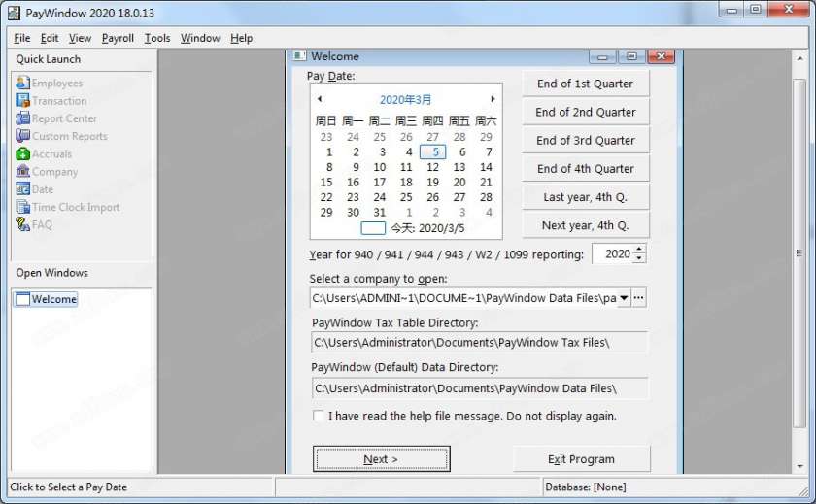816x504 pixels.
Task: Click the PayWindow app icon in title bar
Action: tap(14, 13)
